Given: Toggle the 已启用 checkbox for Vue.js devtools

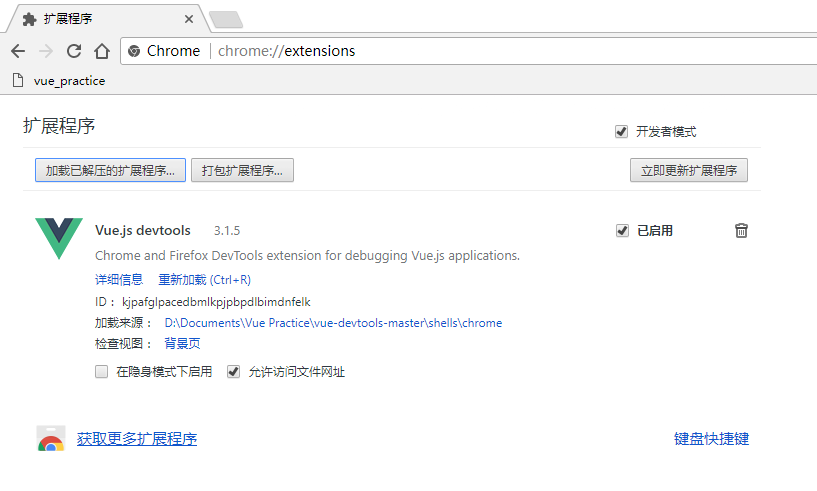Looking at the screenshot, I should click(622, 230).
